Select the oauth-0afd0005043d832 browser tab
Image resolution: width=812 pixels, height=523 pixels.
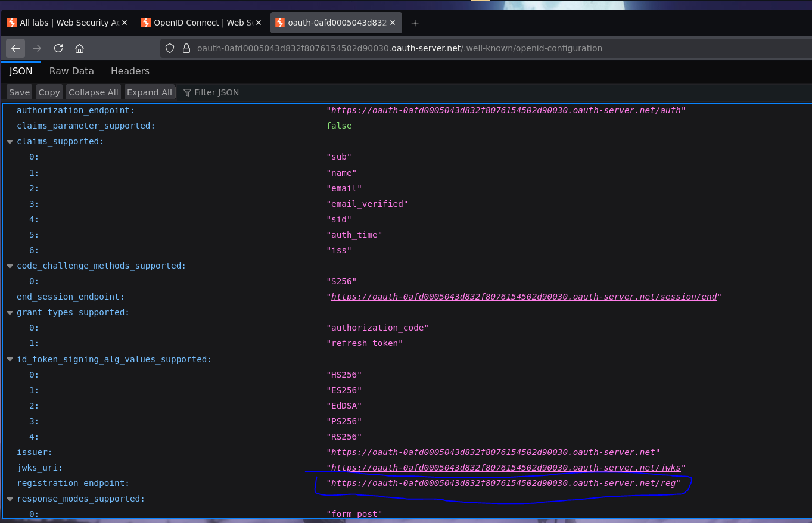point(336,23)
